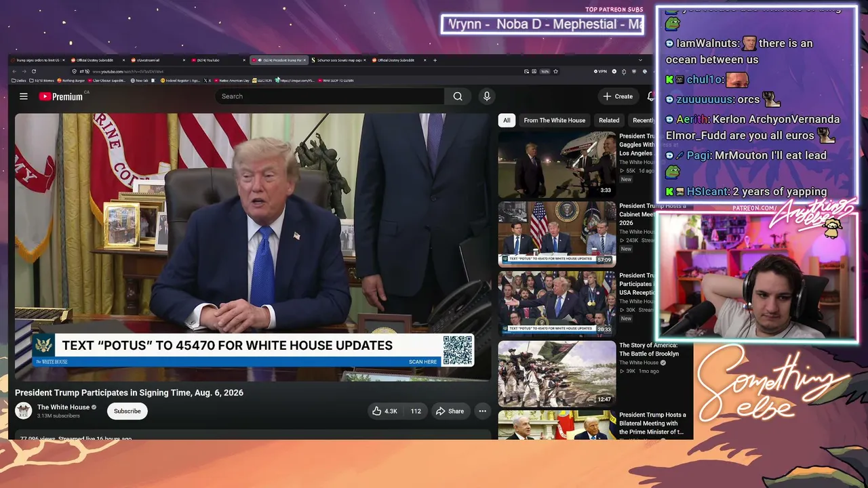The image size is (868, 488).
Task: Select From The White House chip
Action: pos(554,120)
